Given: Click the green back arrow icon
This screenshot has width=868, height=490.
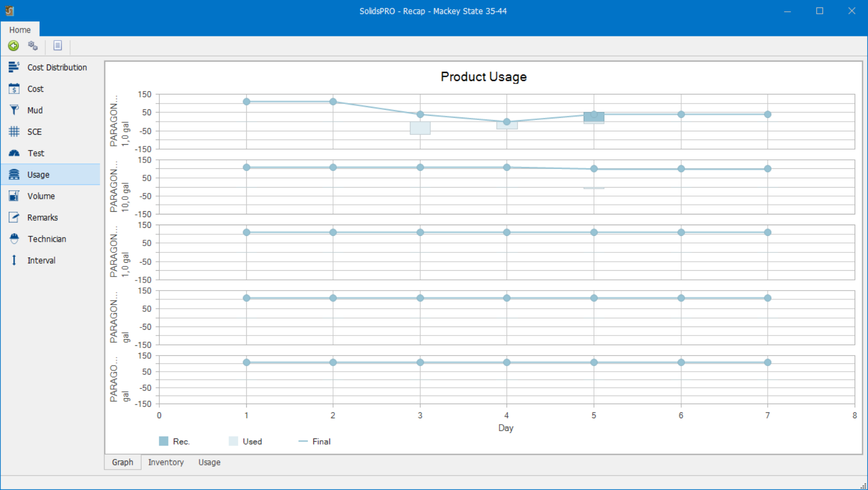Looking at the screenshot, I should point(13,46).
